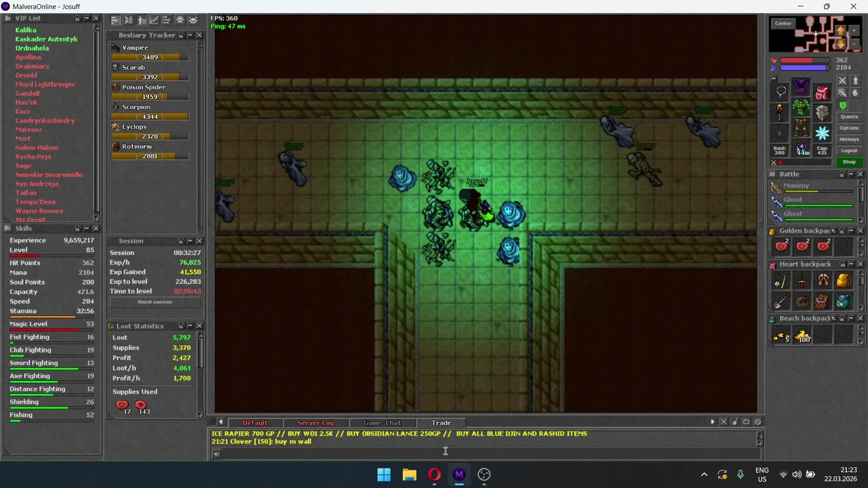Open the skull bestiary toolbar icon
The image size is (868, 488).
(180, 20)
